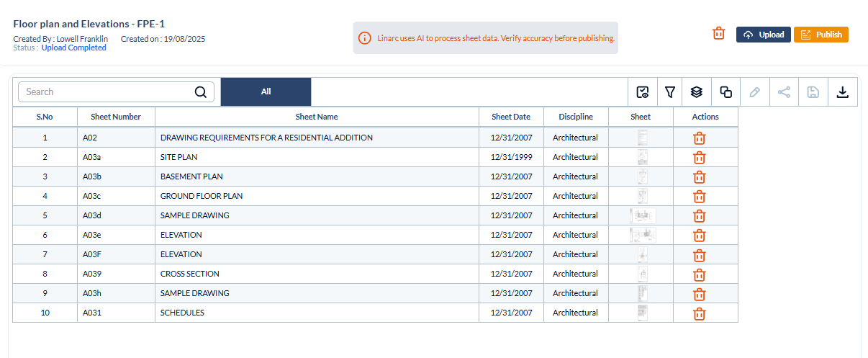Click the download icon in toolbar
868x358 pixels.
point(843,92)
